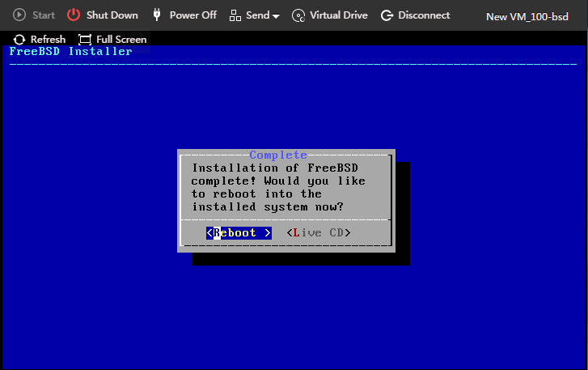Click the Full Screen frame icon
Screen dimensions: 588x370
tap(85, 40)
